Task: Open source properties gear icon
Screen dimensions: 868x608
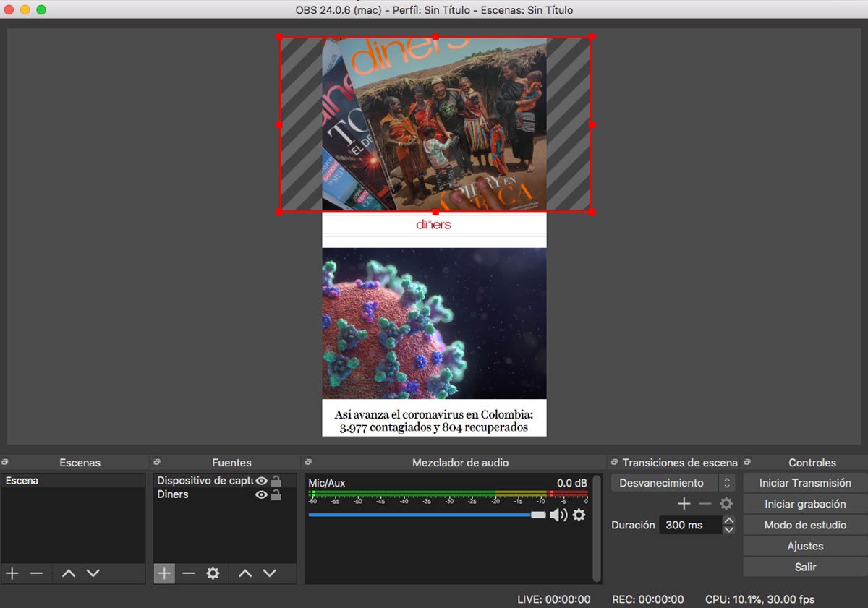Action: 213,573
